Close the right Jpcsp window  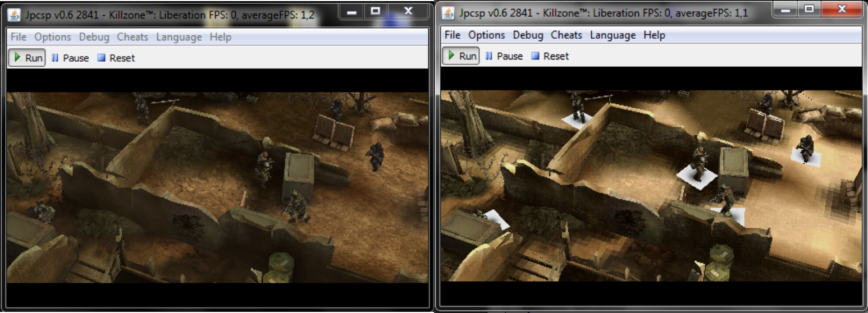tap(842, 8)
